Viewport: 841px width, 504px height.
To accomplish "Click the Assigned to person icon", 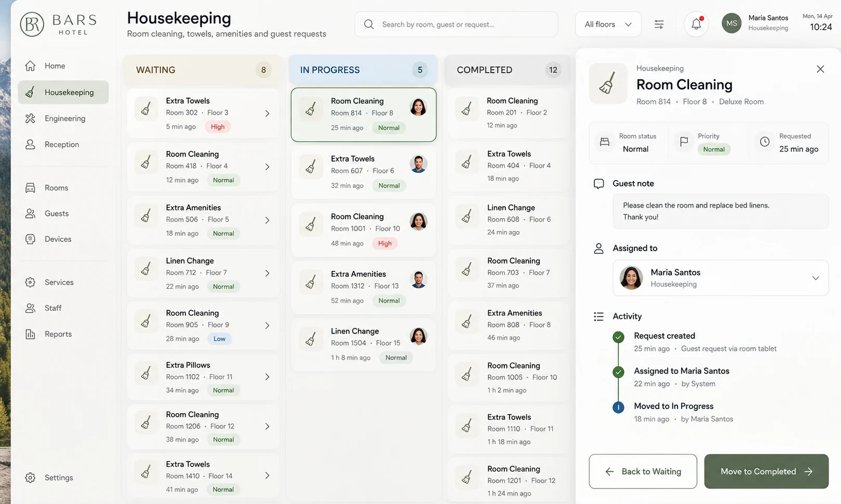I will pyautogui.click(x=599, y=249).
